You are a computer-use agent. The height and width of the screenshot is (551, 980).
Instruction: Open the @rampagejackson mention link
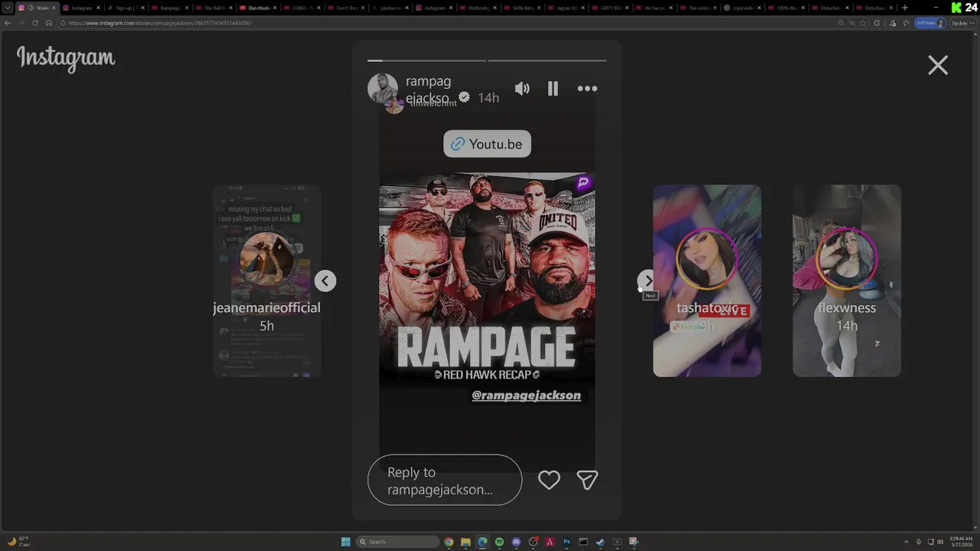526,395
